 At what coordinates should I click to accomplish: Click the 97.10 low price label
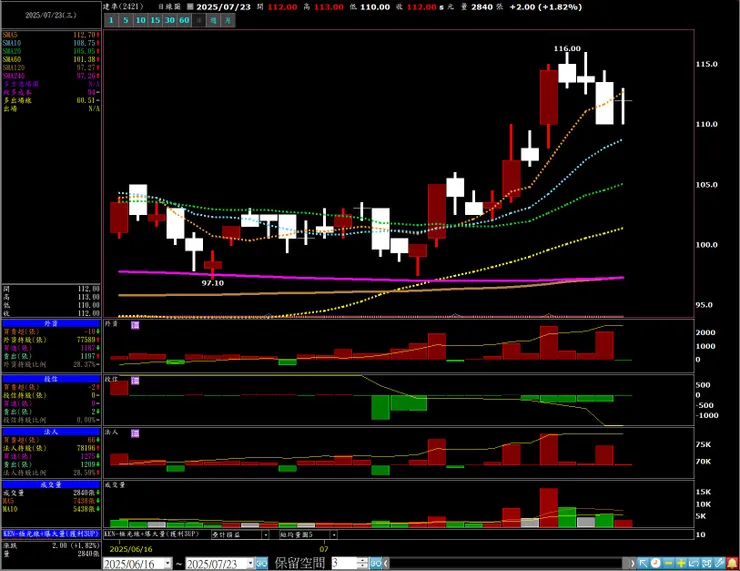212,283
